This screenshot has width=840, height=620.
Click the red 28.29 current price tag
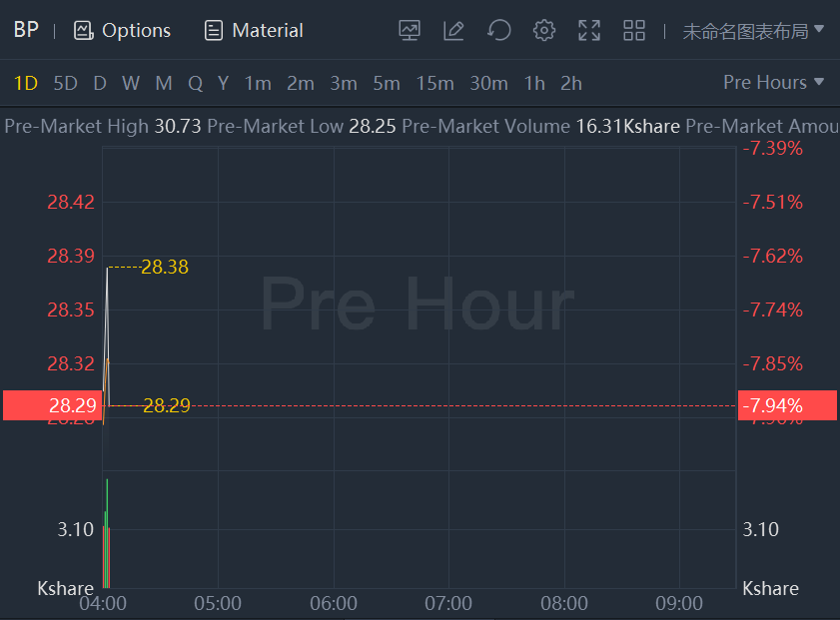click(x=52, y=405)
